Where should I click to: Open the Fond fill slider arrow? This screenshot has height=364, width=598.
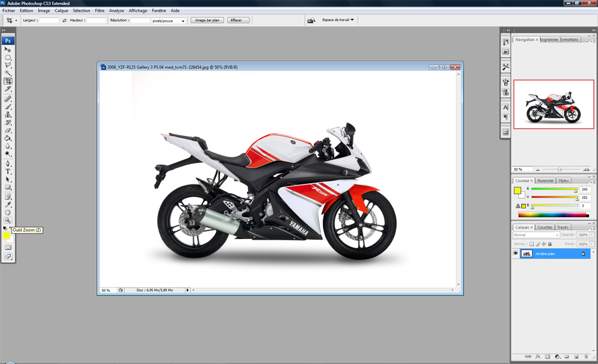(592, 244)
